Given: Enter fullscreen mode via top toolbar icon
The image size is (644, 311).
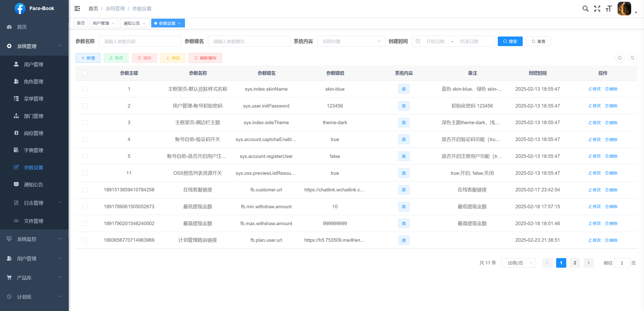Looking at the screenshot, I should [597, 8].
